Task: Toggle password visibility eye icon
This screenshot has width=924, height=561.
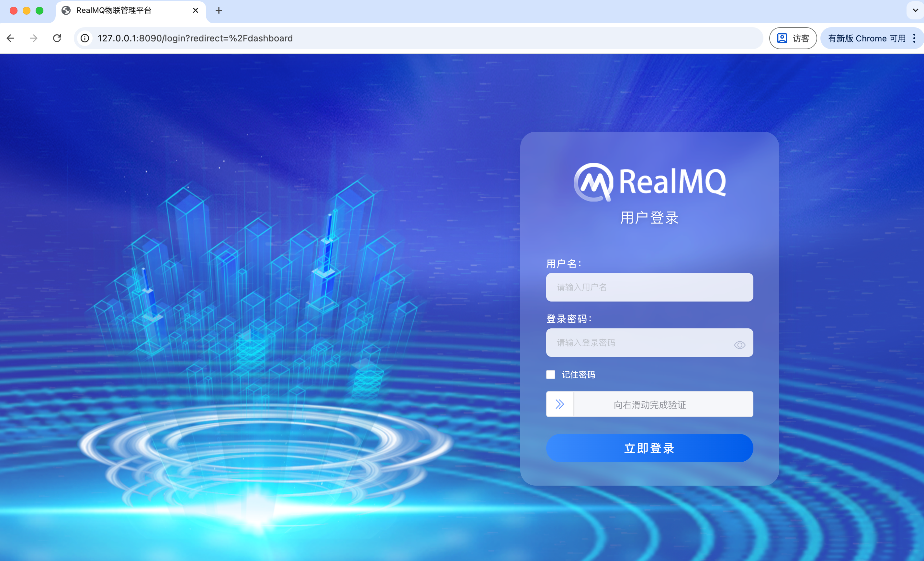Action: (739, 345)
